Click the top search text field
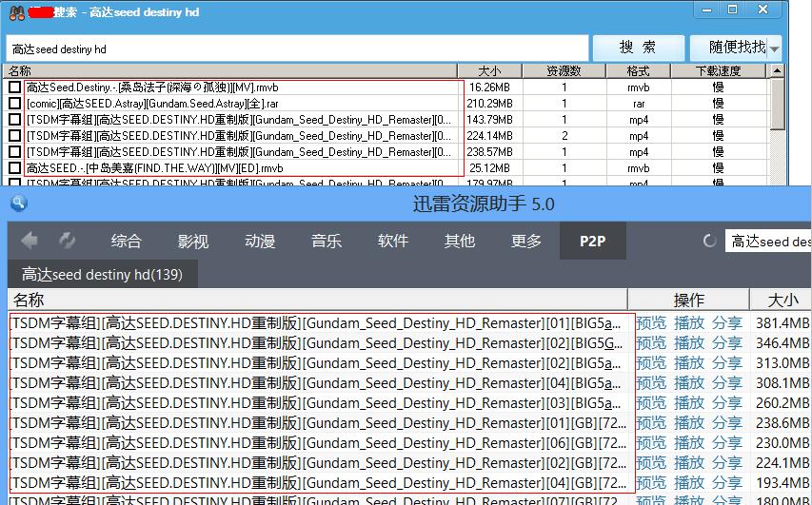 (295, 49)
